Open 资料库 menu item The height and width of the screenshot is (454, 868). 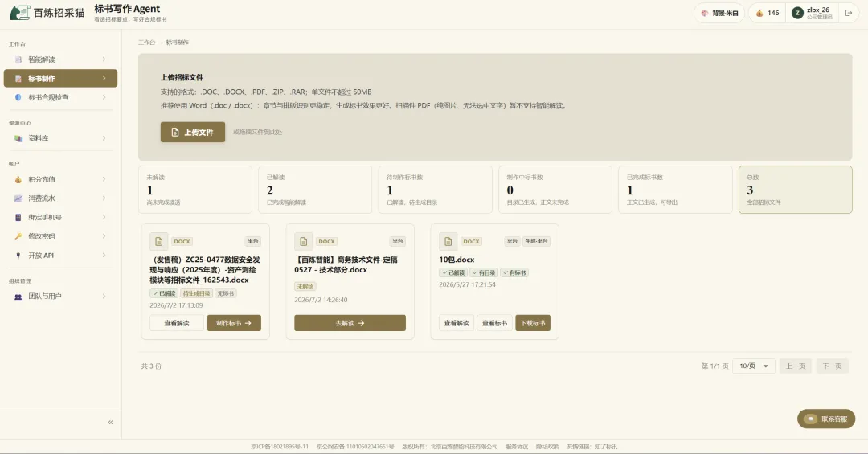(x=60, y=138)
